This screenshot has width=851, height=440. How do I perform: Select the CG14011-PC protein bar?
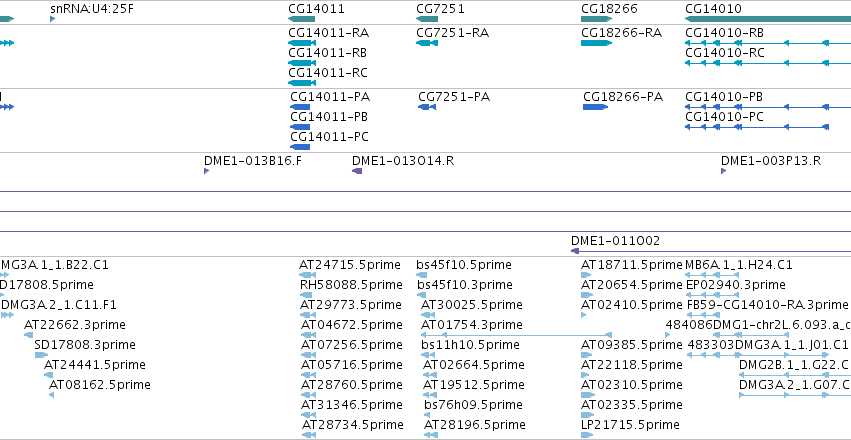[300, 147]
